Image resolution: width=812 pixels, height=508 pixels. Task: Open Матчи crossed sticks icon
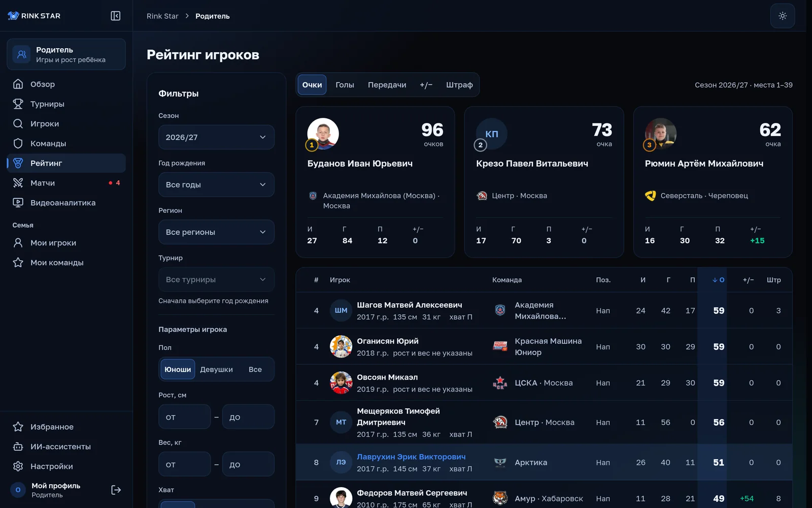(x=18, y=183)
